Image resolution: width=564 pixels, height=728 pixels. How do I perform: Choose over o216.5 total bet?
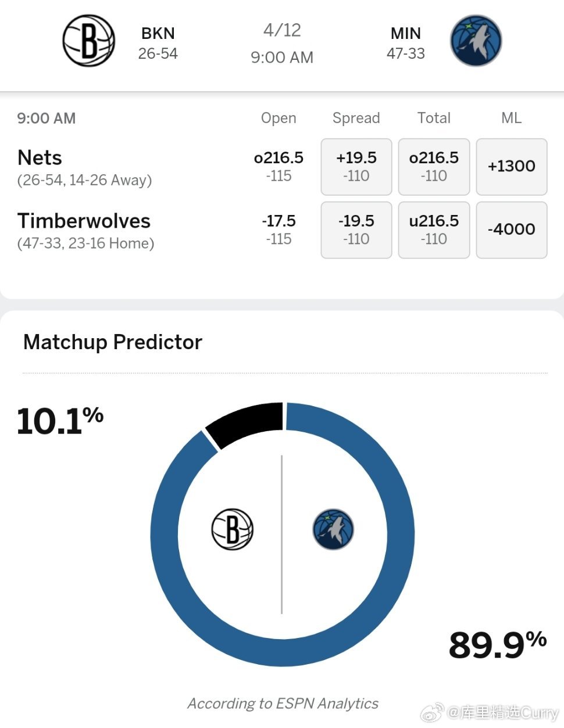[x=434, y=167]
